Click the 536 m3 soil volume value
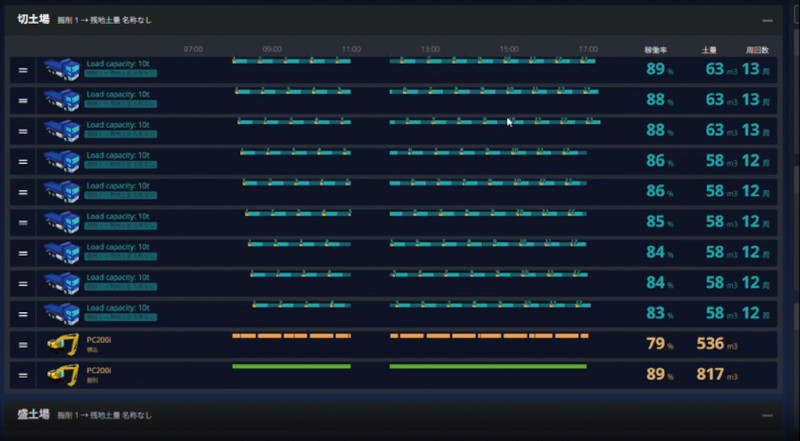This screenshot has height=441, width=800. coord(717,344)
